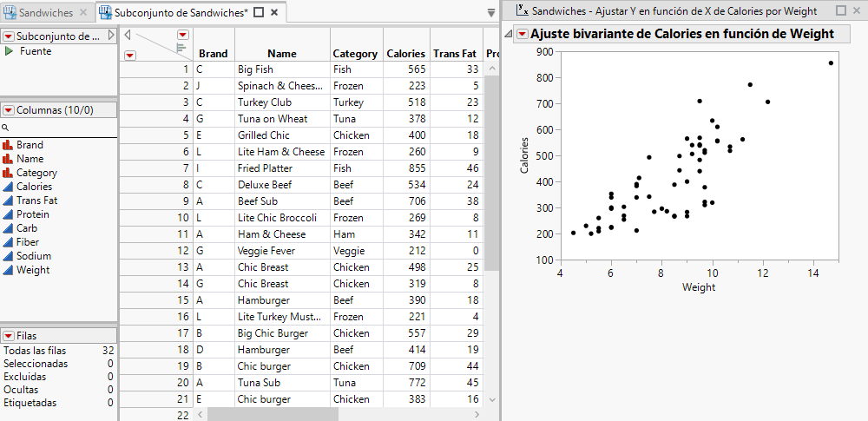
Task: Click Ocultas rows entry
Action: (x=58, y=390)
